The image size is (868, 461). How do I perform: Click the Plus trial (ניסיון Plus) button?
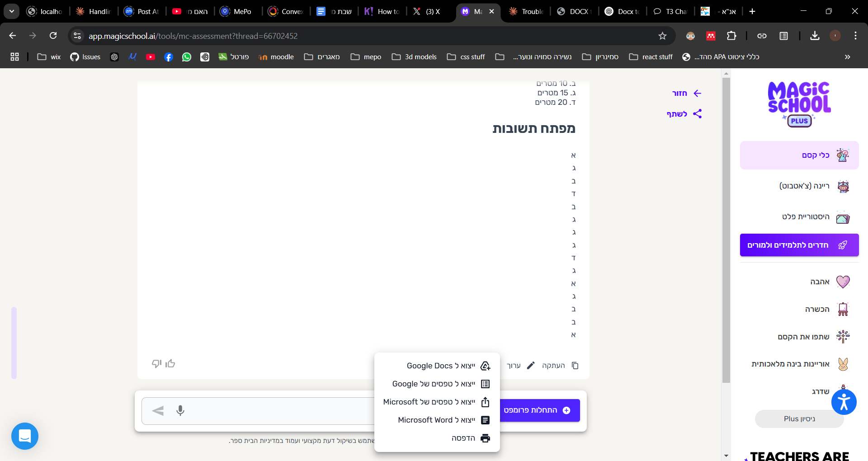799,419
